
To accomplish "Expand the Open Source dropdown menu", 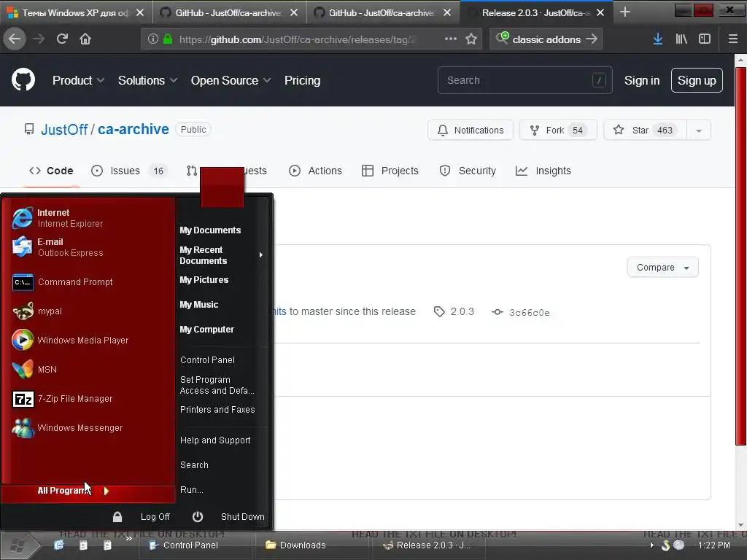I will click(231, 80).
